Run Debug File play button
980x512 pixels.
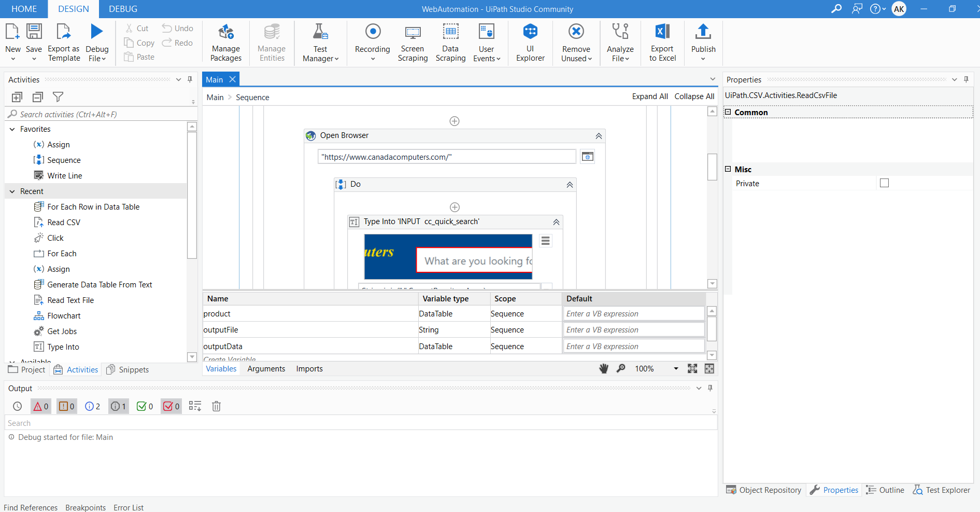[x=97, y=32]
